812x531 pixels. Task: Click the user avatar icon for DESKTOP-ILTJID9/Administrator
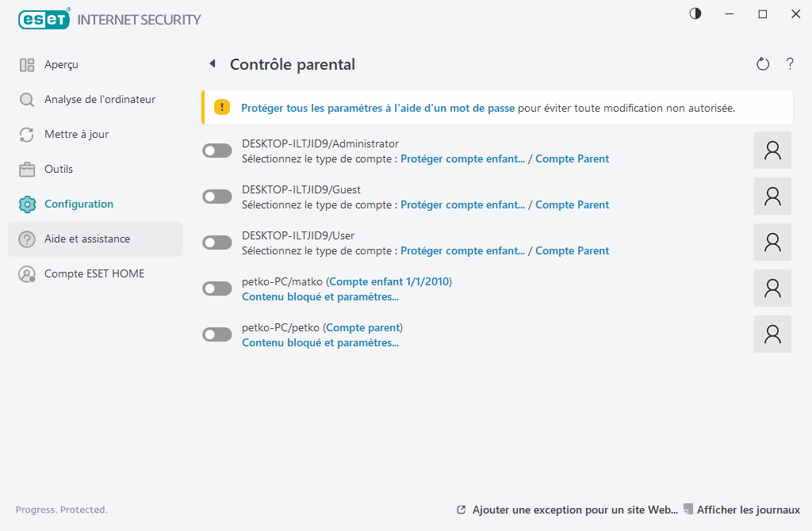772,151
